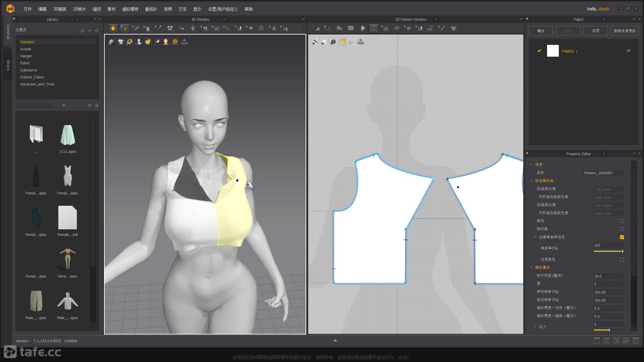Collapse the 边缘弯曲率设定 group
Screen dimensions: 644x362
(535, 237)
